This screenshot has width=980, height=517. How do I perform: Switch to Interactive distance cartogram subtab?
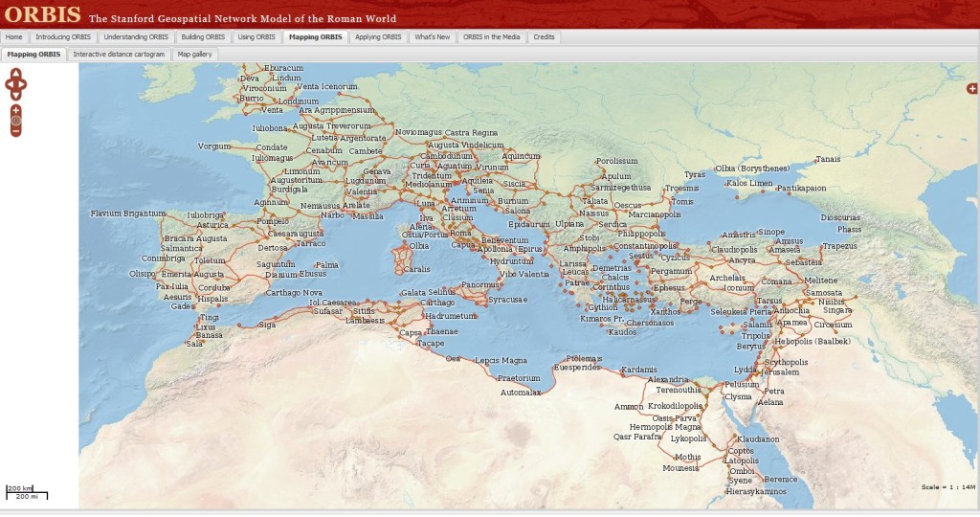(119, 55)
